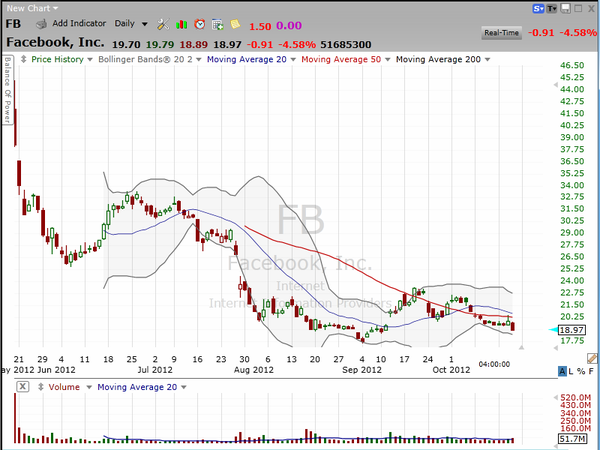Click the 51685300 volume number
The height and width of the screenshot is (450, 600).
pyautogui.click(x=346, y=45)
